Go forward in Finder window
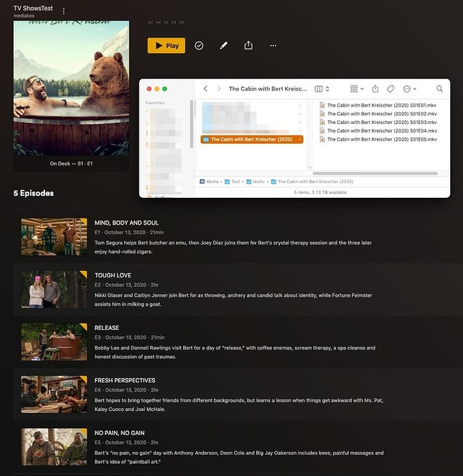 pos(219,88)
